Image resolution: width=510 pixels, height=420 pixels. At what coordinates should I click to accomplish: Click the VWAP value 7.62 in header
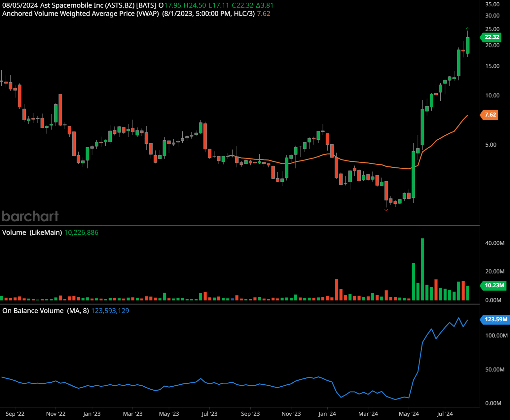(x=264, y=14)
